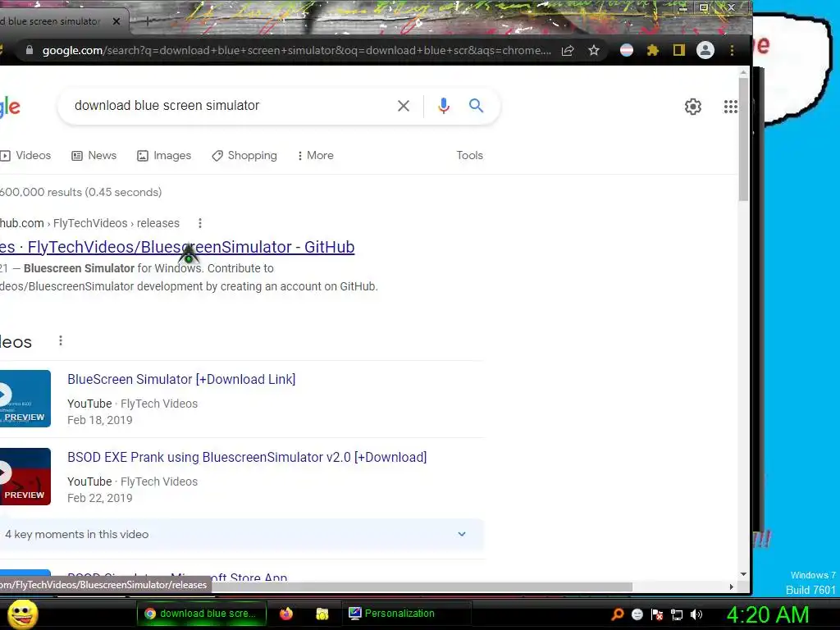The height and width of the screenshot is (630, 840).
Task: Open Chrome's three-dot menu
Action: [x=732, y=50]
